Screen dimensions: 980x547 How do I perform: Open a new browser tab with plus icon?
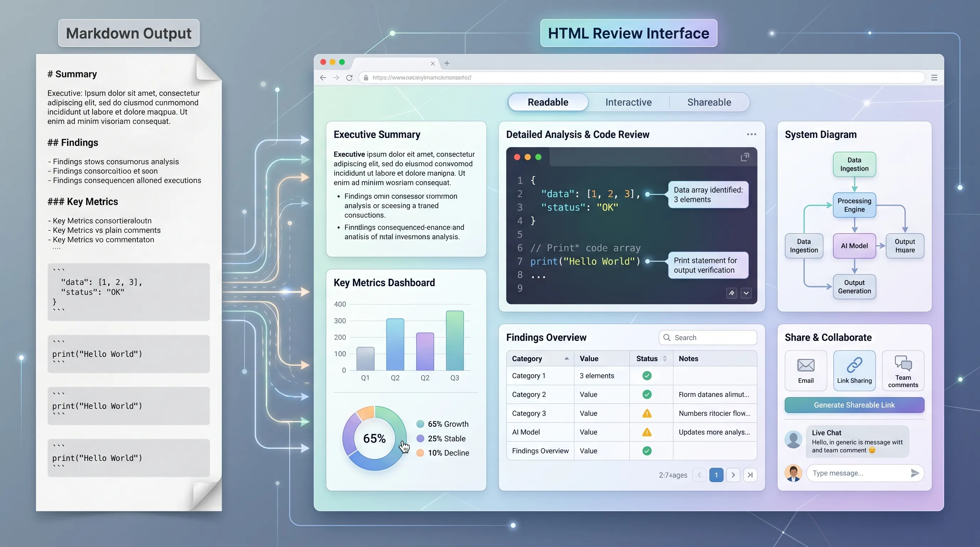(447, 63)
